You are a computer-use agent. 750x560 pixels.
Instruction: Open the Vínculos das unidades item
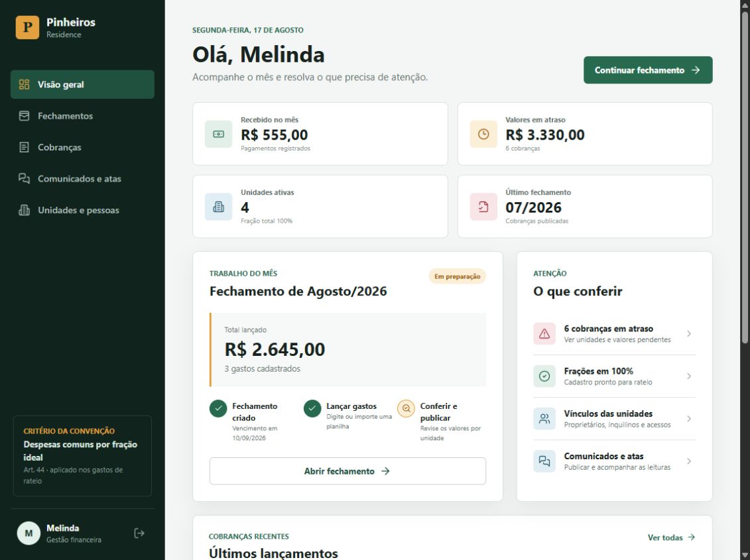pyautogui.click(x=614, y=419)
